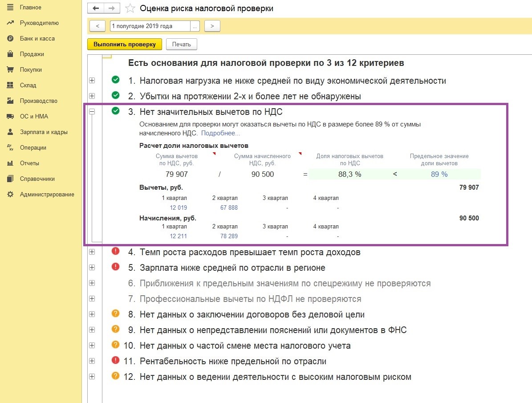Image resolution: width=532 pixels, height=403 pixels.
Task: Click the hamburger icon next to Главное
Action: 10,8
